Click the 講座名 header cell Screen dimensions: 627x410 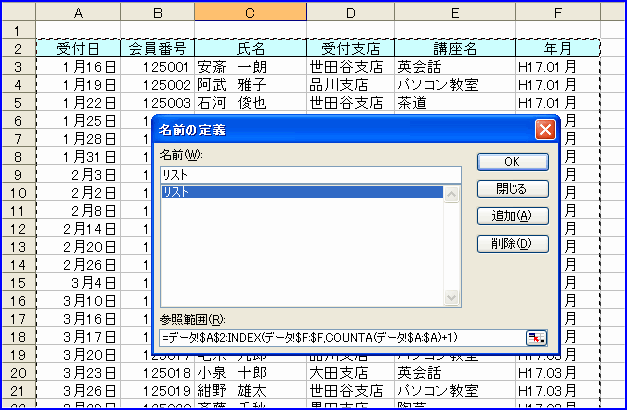pyautogui.click(x=455, y=48)
